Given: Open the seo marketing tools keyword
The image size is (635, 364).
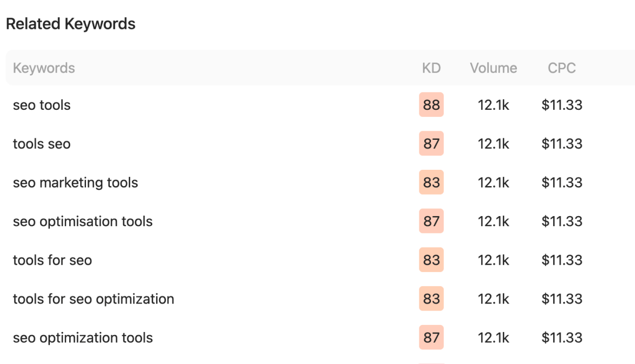Looking at the screenshot, I should tap(75, 182).
